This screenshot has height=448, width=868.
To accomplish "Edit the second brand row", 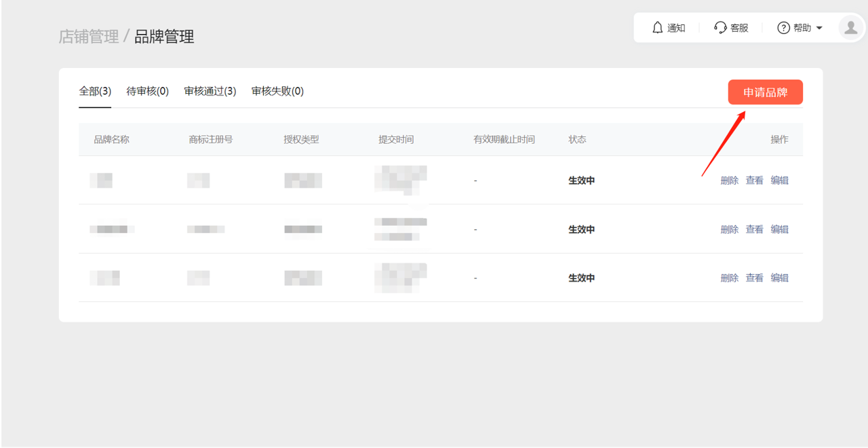I will coord(779,229).
